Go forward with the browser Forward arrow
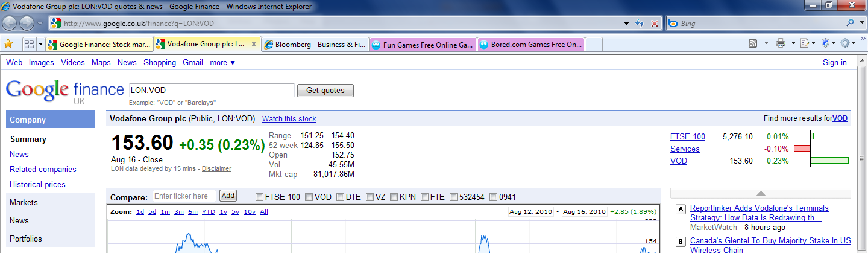Screen dimensions: 868x253 click(27, 24)
